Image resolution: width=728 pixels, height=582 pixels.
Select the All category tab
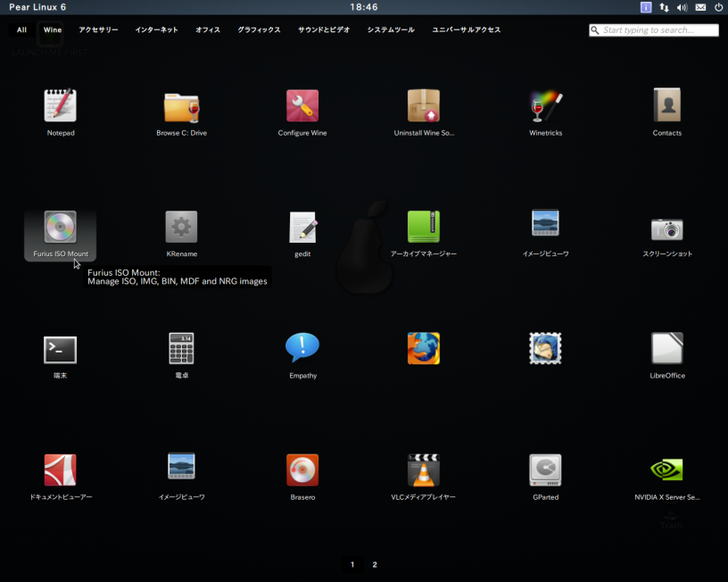point(21,29)
